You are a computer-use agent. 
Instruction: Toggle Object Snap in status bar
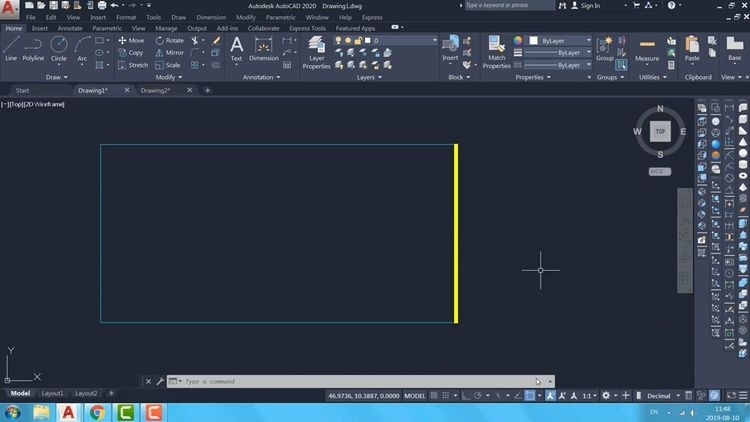(531, 395)
